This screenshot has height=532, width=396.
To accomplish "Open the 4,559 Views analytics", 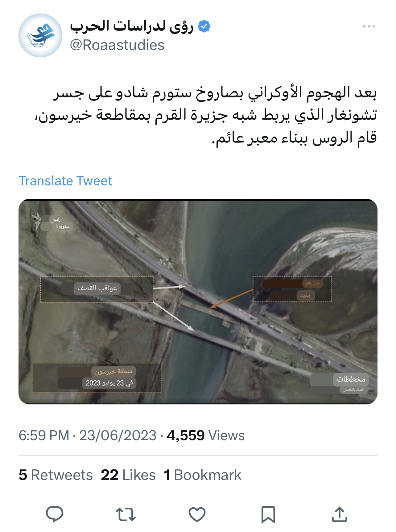I will tap(206, 436).
